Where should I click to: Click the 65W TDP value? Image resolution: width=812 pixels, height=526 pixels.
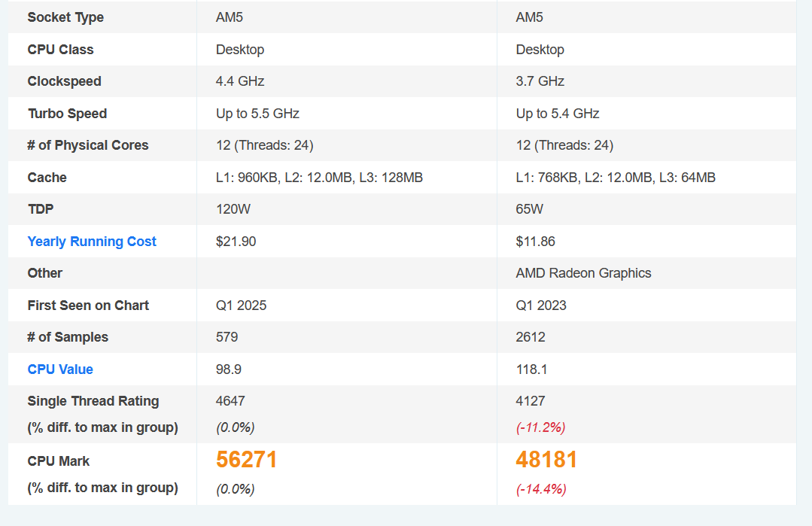[529, 209]
